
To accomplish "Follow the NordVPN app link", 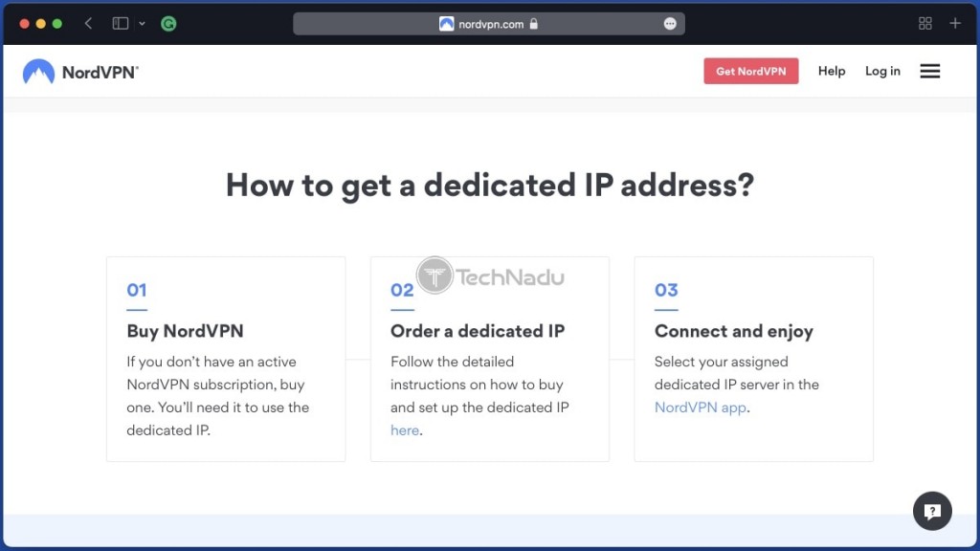I will point(700,408).
